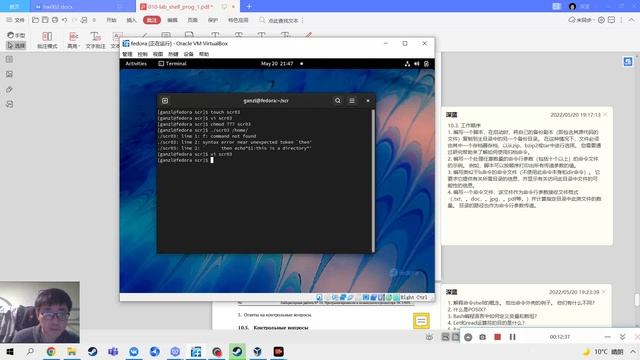The width and height of the screenshot is (640, 360).
Task: Click the print icon in quick toolbar
Action: point(55,20)
